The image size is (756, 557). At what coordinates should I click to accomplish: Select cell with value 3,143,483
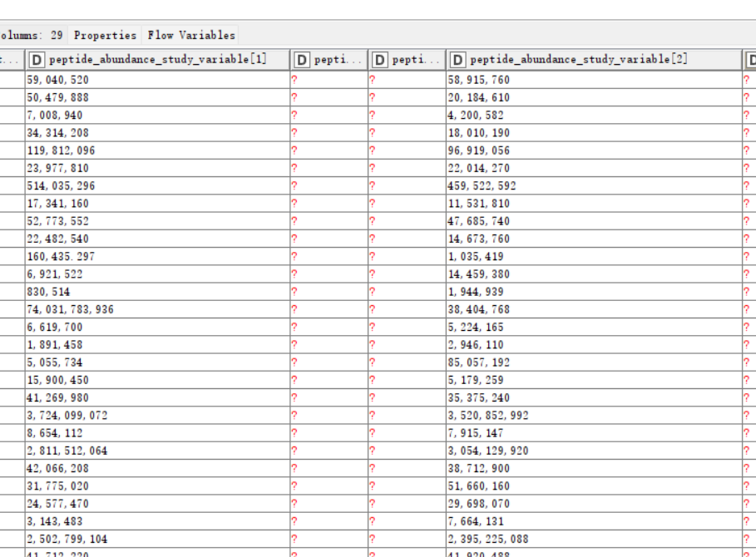click(x=158, y=521)
